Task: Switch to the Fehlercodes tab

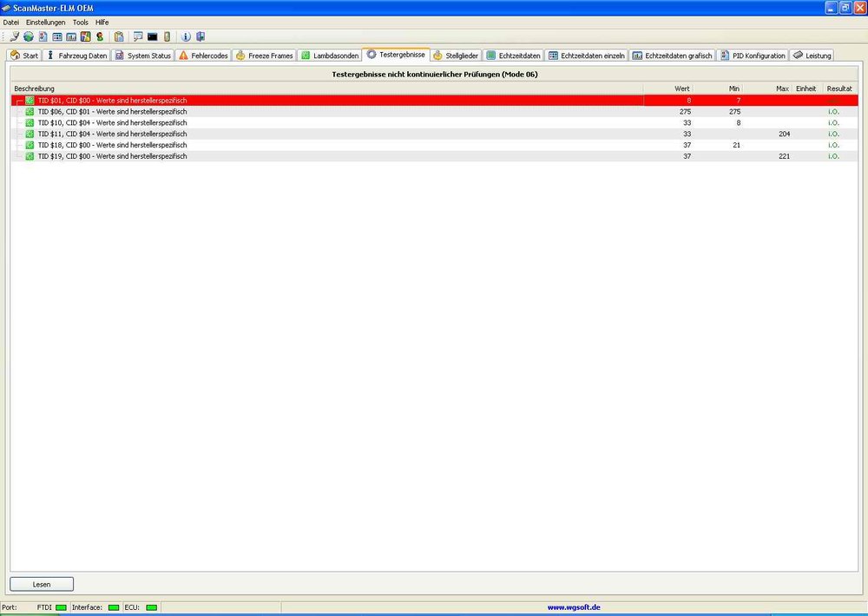Action: [x=203, y=56]
